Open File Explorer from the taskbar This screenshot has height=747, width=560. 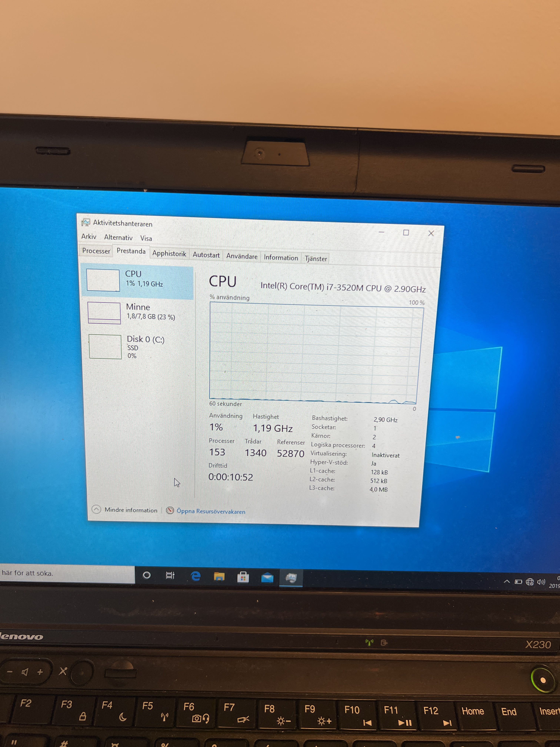click(219, 576)
